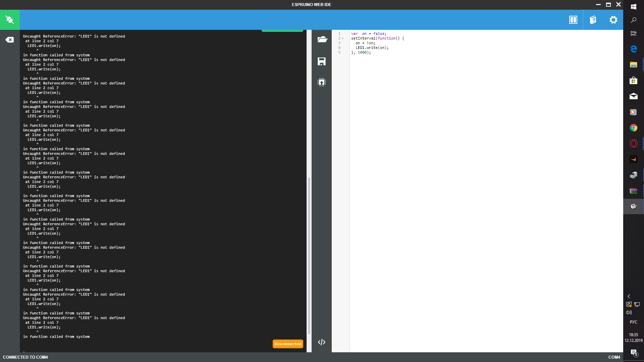Expand hidden system tray icons chevron

629,296
